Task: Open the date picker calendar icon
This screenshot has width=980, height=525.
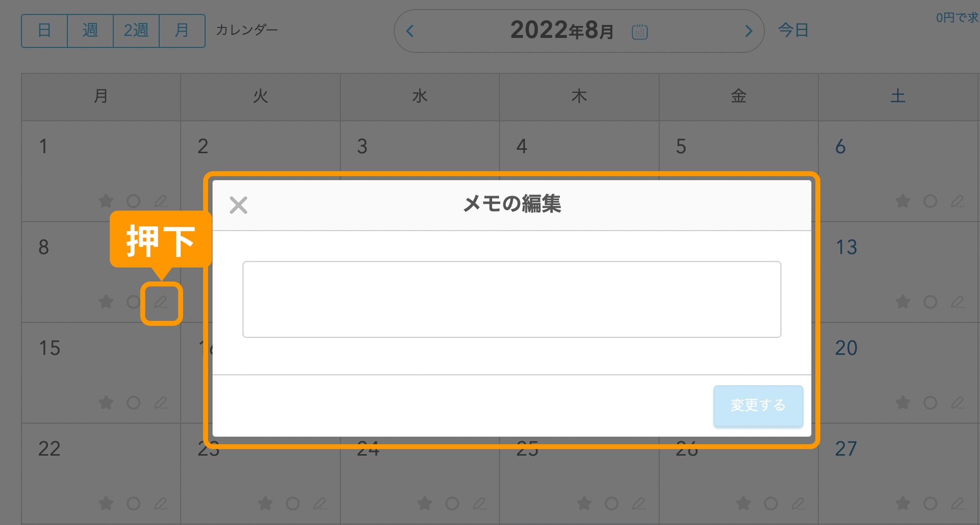Action: click(639, 31)
